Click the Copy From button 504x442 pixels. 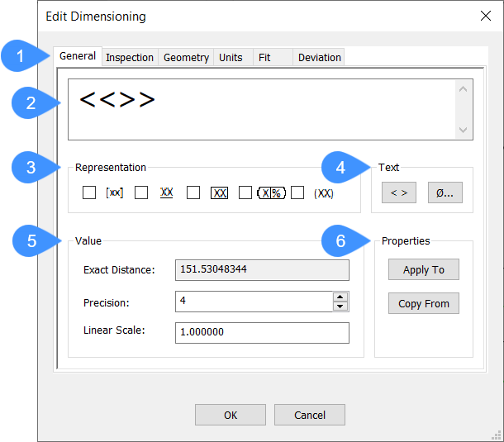423,303
